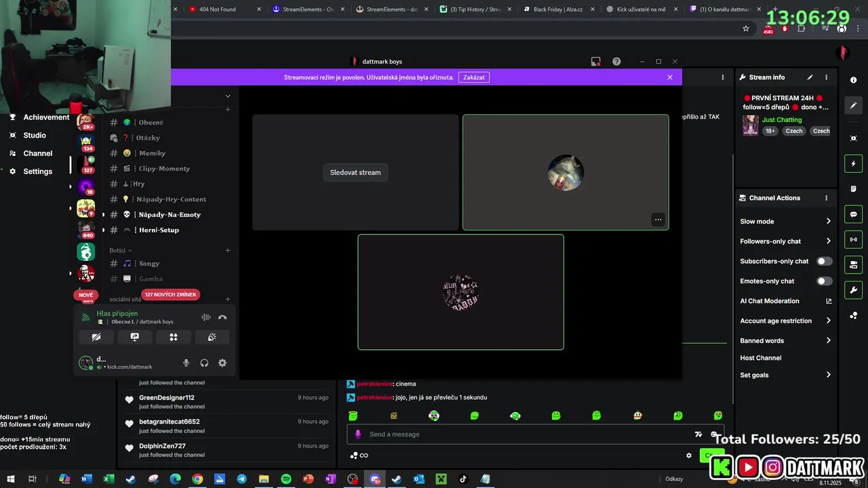Toggle lightning bolt panel in right sidebar
The width and height of the screenshot is (868, 488).
pyautogui.click(x=853, y=163)
